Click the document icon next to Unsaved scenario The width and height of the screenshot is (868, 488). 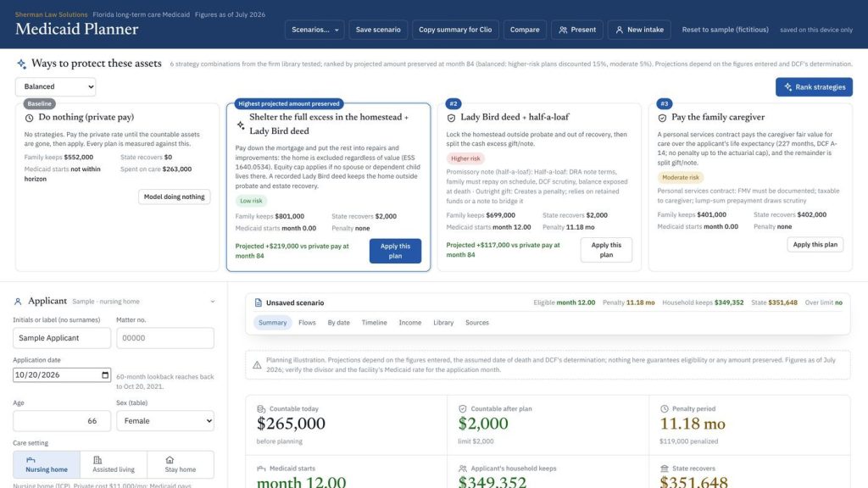(x=258, y=302)
